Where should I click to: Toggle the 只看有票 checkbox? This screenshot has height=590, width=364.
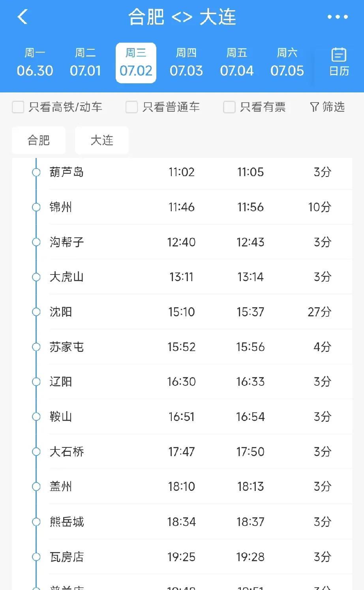(x=229, y=107)
